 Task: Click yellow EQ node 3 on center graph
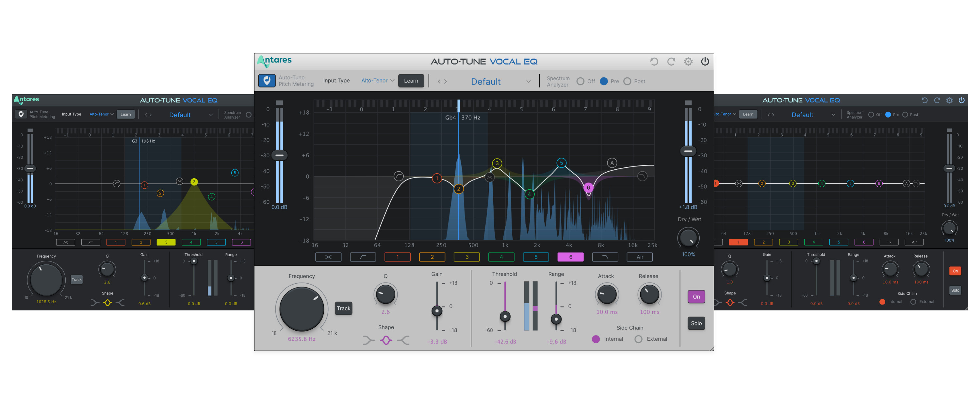pos(497,163)
